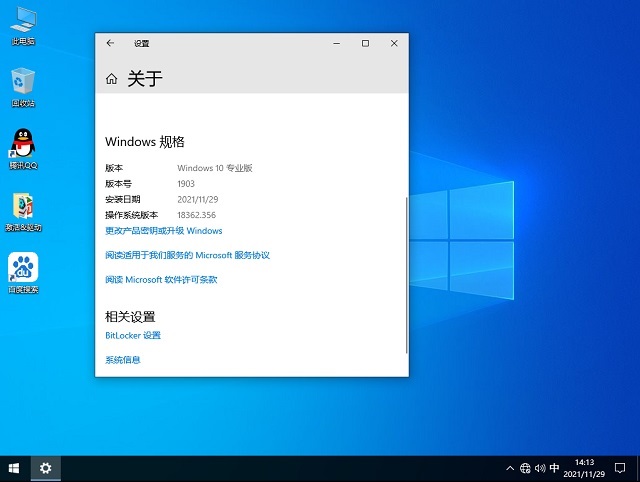Click the Windows Start button
640x482 pixels.
point(15,468)
